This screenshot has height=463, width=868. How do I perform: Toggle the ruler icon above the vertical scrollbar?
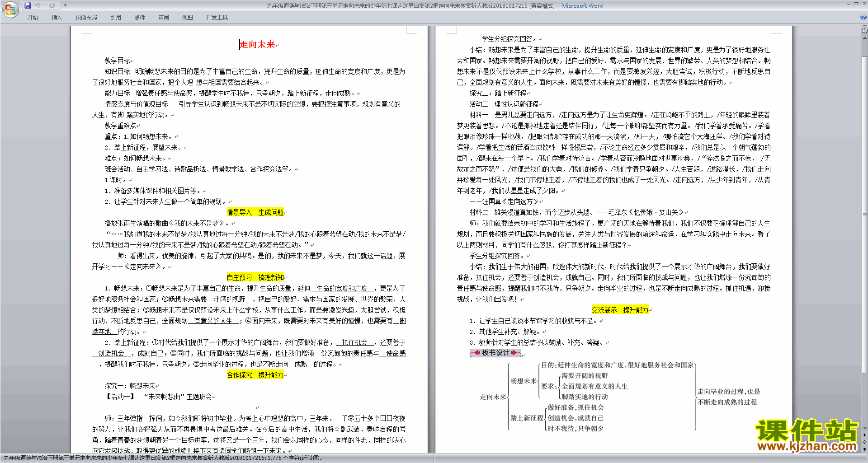865,31
